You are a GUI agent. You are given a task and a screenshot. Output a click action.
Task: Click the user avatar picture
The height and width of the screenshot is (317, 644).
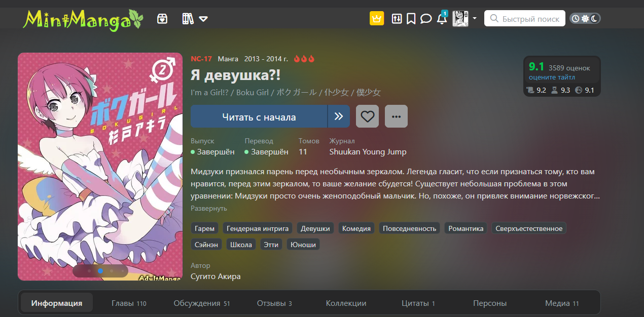[460, 19]
